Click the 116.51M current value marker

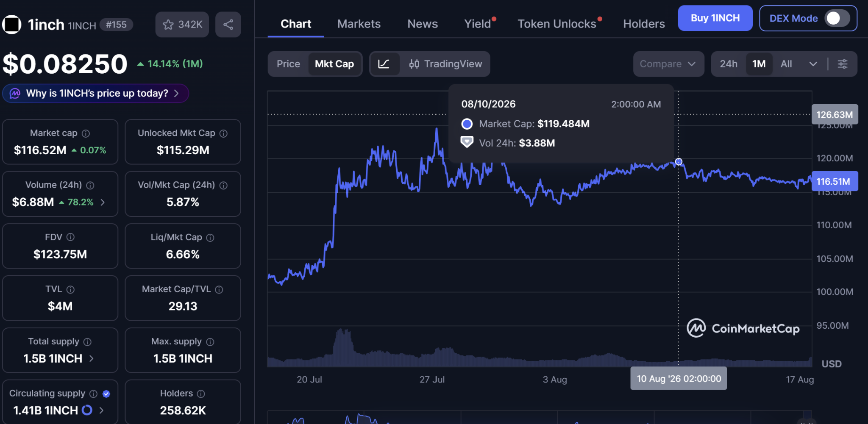tap(835, 181)
